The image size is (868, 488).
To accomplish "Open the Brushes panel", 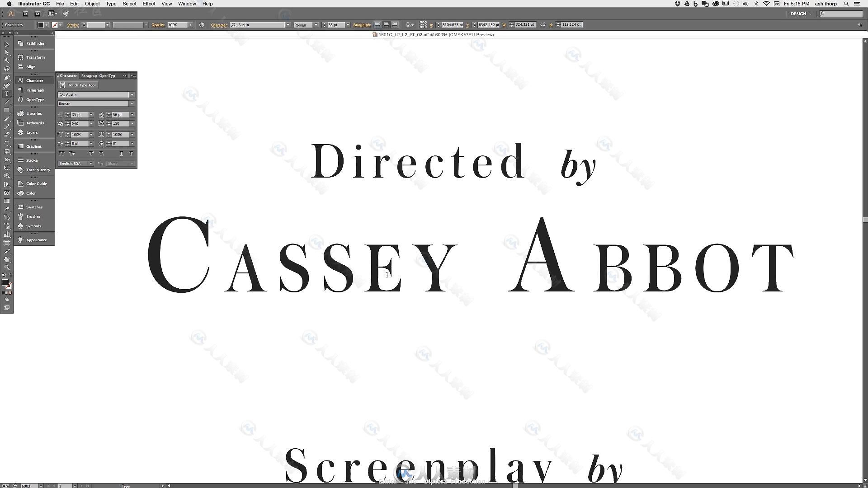I will coord(34,216).
